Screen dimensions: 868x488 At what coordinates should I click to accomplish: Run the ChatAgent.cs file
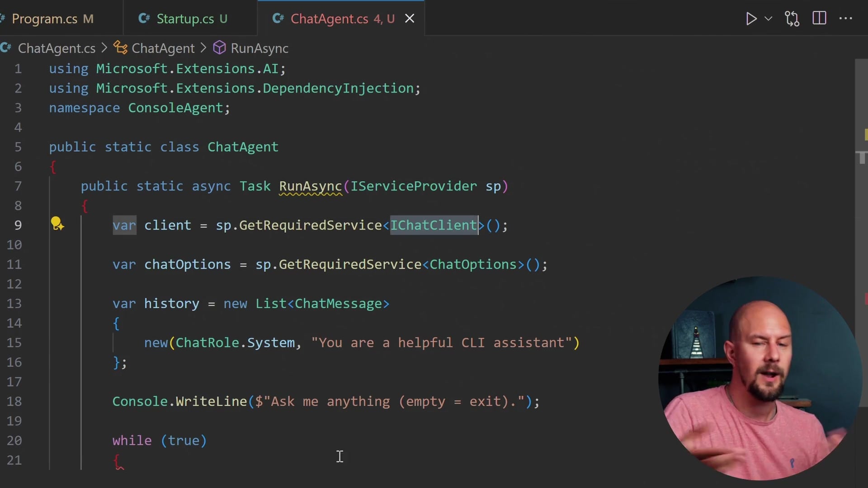pos(751,19)
